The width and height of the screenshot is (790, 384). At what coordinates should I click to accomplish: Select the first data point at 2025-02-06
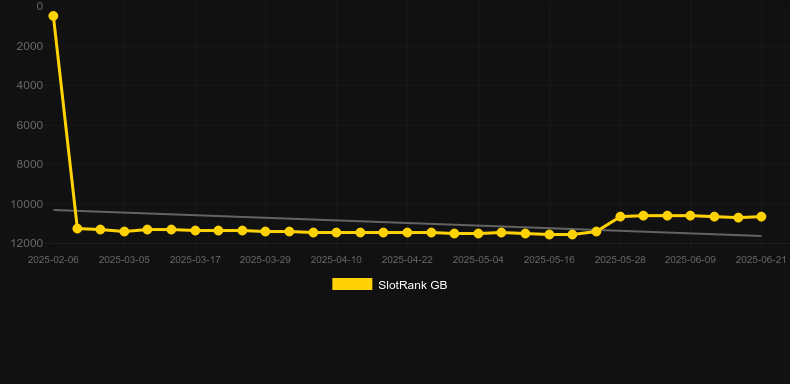[53, 16]
